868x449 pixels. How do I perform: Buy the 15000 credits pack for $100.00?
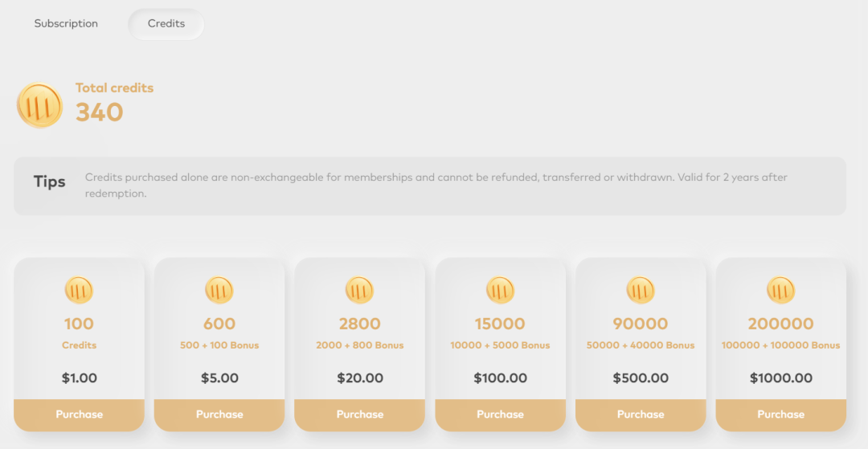[x=501, y=414]
